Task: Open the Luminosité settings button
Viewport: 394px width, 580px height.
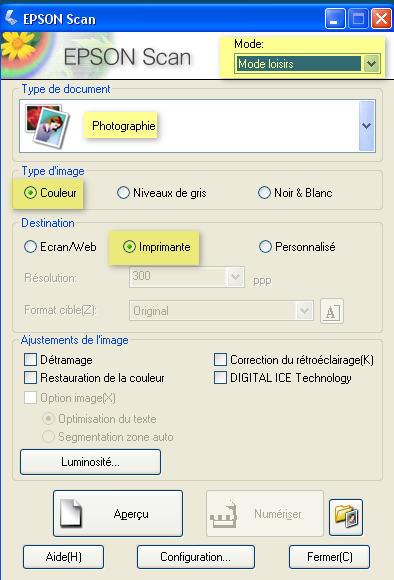Action: [x=91, y=462]
